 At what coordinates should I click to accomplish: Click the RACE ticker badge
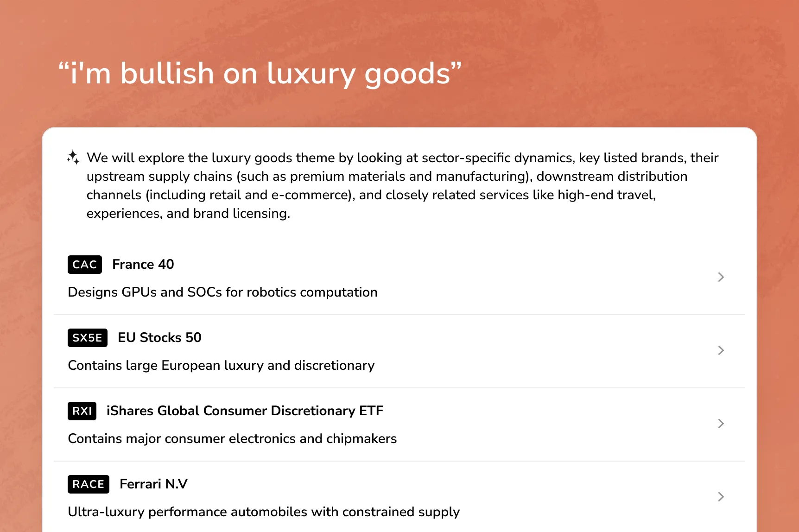coord(89,484)
